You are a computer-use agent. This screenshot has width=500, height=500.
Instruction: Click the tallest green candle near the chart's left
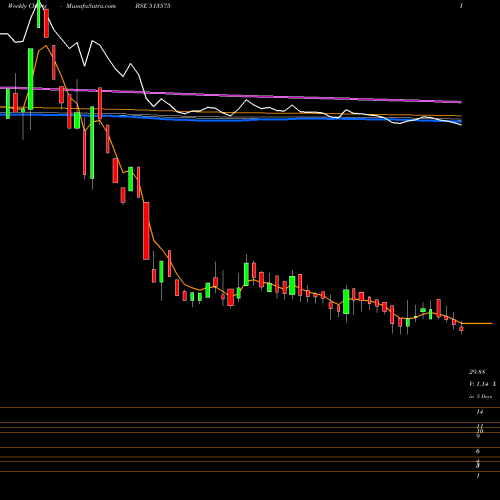click(x=30, y=79)
